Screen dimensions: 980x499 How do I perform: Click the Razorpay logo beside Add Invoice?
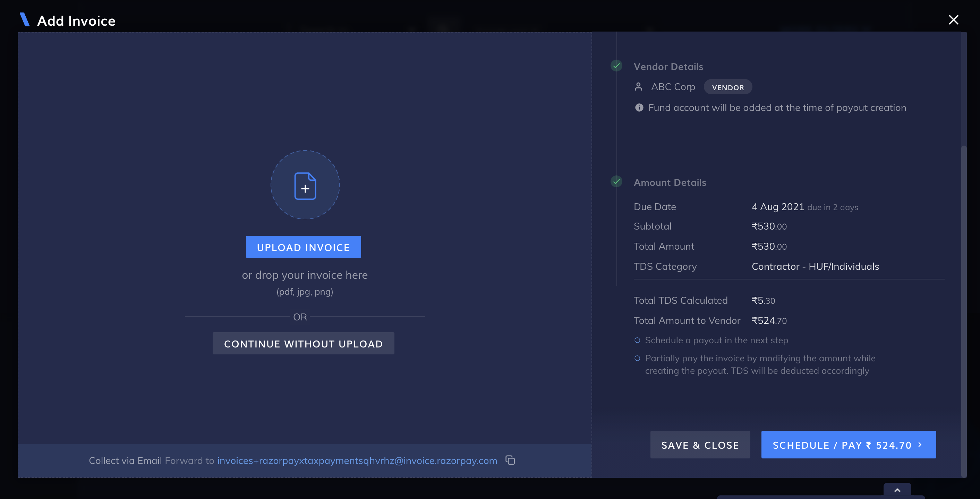point(25,20)
